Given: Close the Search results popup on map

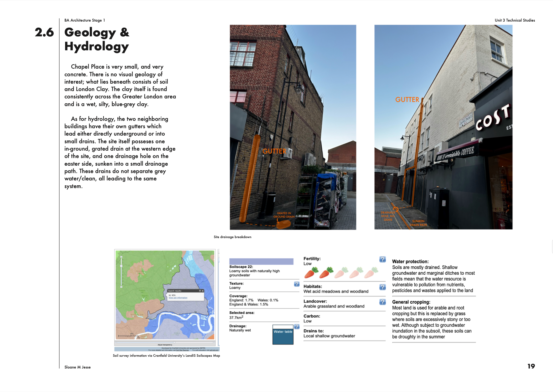Looking at the screenshot, I should [x=203, y=291].
